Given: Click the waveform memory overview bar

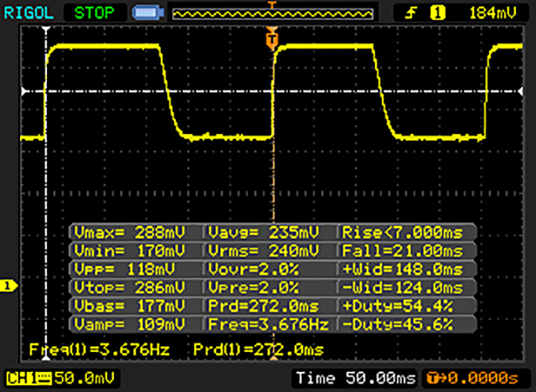Looking at the screenshot, I should (270, 13).
